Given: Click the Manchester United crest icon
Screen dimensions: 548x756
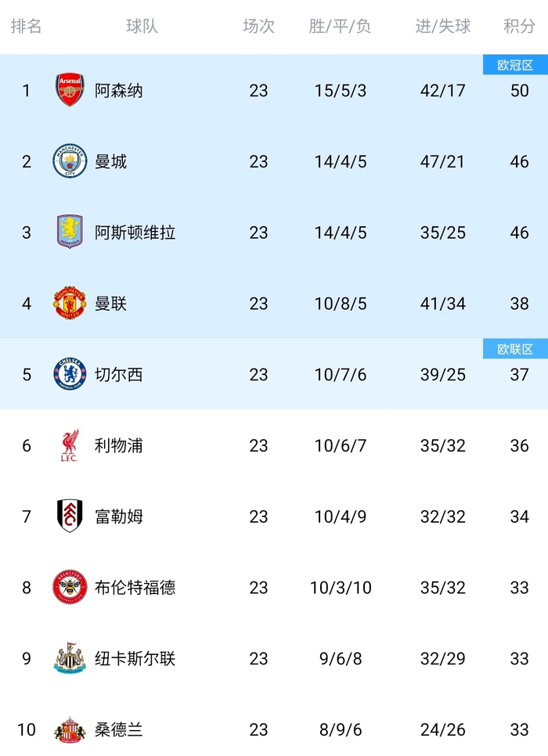Looking at the screenshot, I should pos(70,304).
